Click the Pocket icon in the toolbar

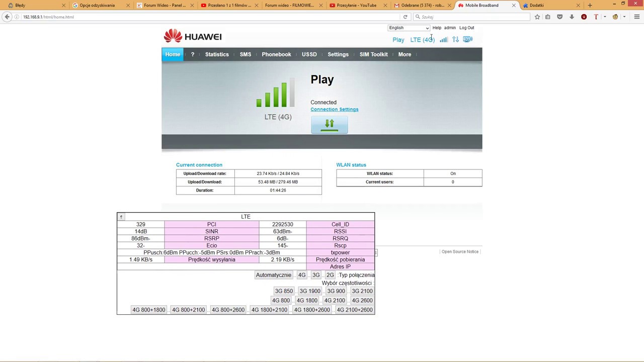point(559,17)
